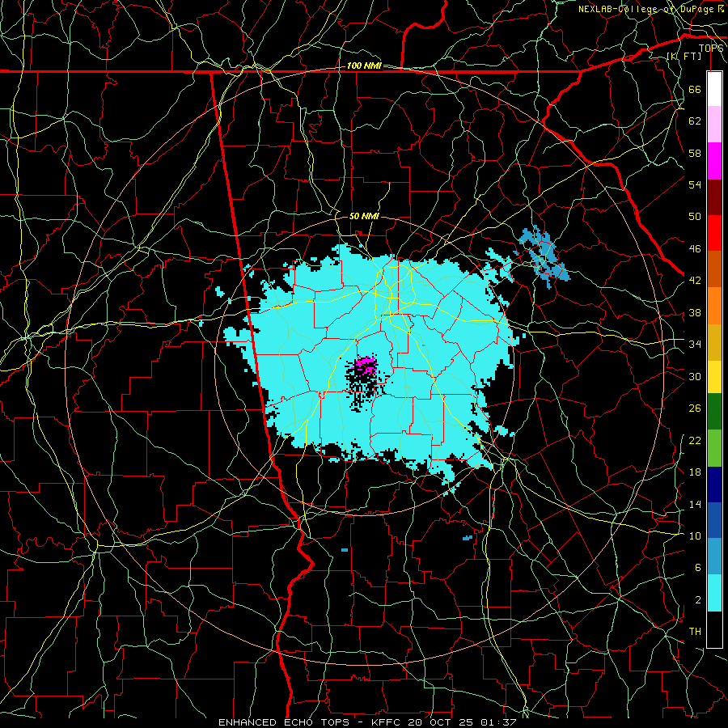This screenshot has height=728, width=728.
Task: Pick the medium blue legend swatch
Action: tap(714, 520)
